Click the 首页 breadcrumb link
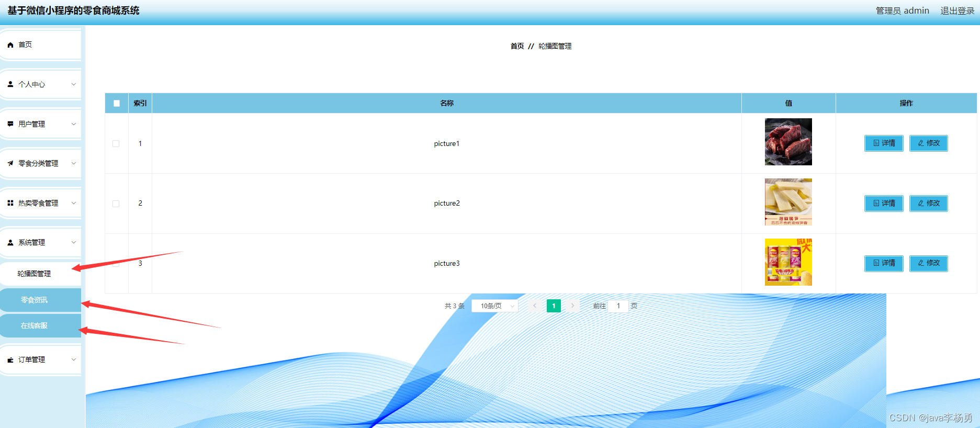This screenshot has width=980, height=428. [x=517, y=46]
